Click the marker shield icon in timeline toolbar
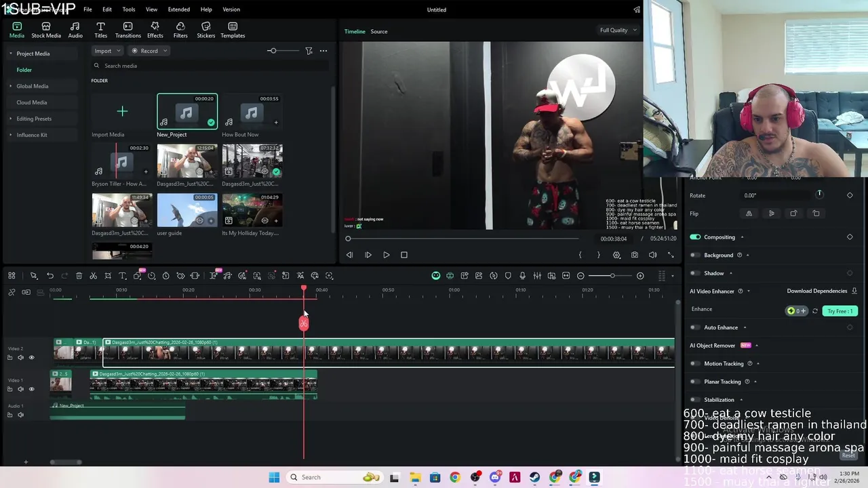The image size is (868, 488). 508,276
